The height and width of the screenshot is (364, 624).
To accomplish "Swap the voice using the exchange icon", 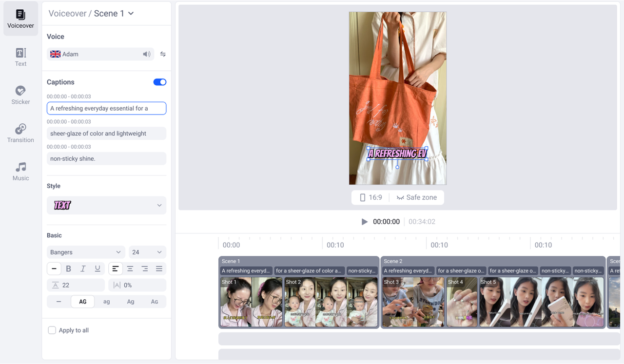I will (163, 54).
